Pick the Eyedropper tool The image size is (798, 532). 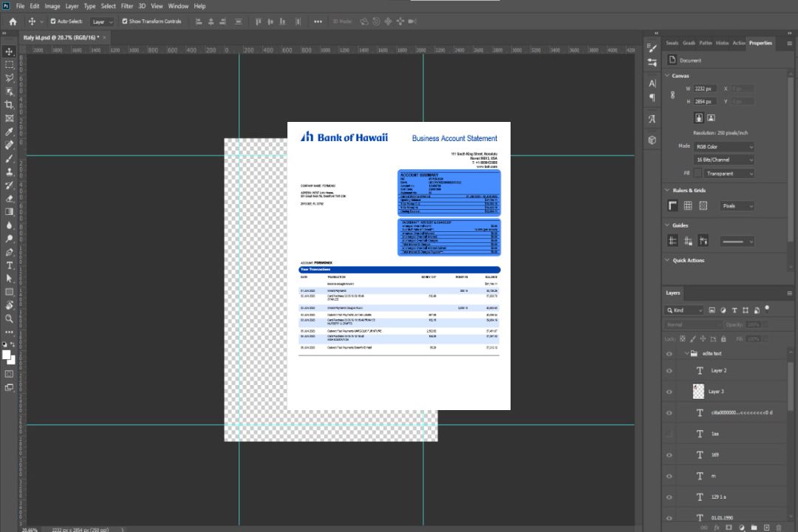[x=10, y=132]
